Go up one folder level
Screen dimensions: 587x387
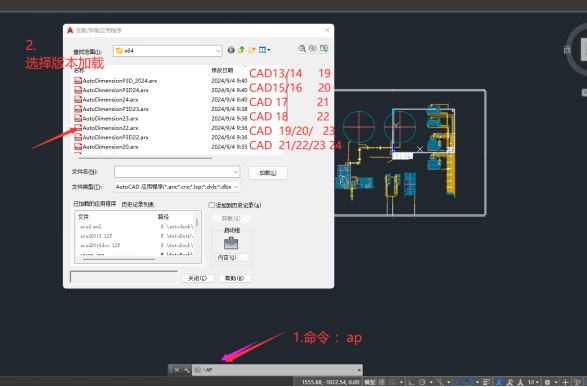[241, 50]
